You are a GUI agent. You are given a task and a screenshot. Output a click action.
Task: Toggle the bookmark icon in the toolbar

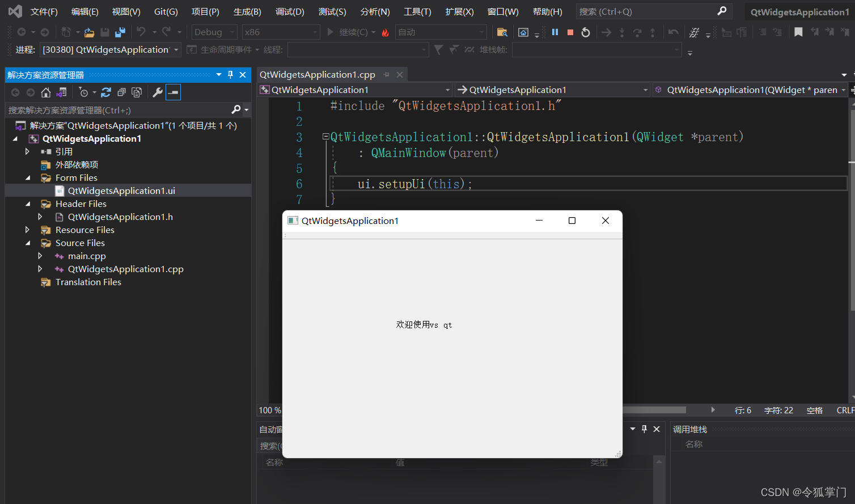coord(798,32)
